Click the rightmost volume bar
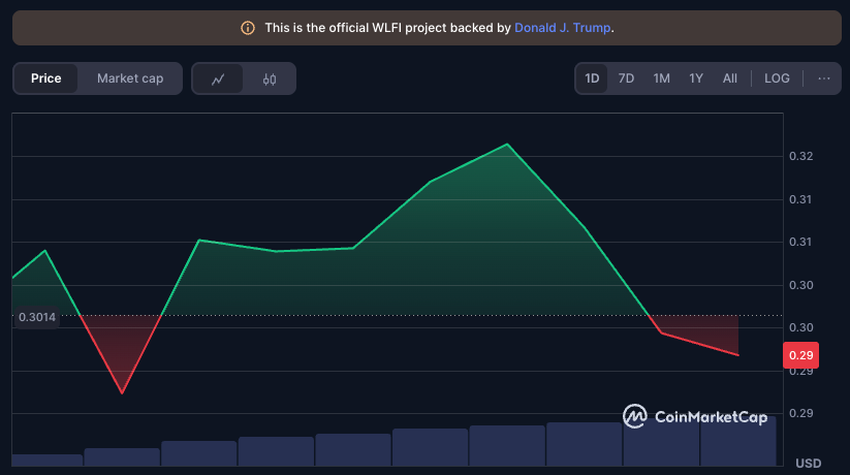Screen dimensions: 850x475 click(738, 441)
